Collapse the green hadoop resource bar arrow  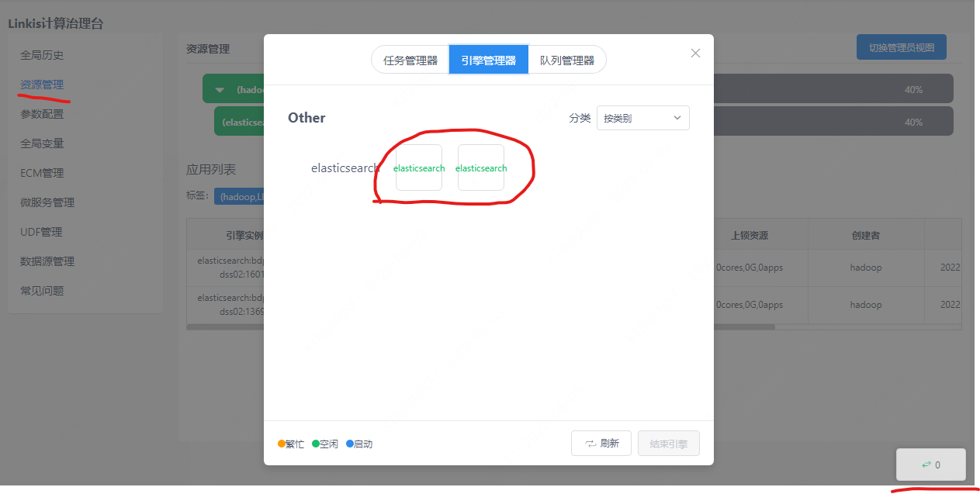pos(220,90)
